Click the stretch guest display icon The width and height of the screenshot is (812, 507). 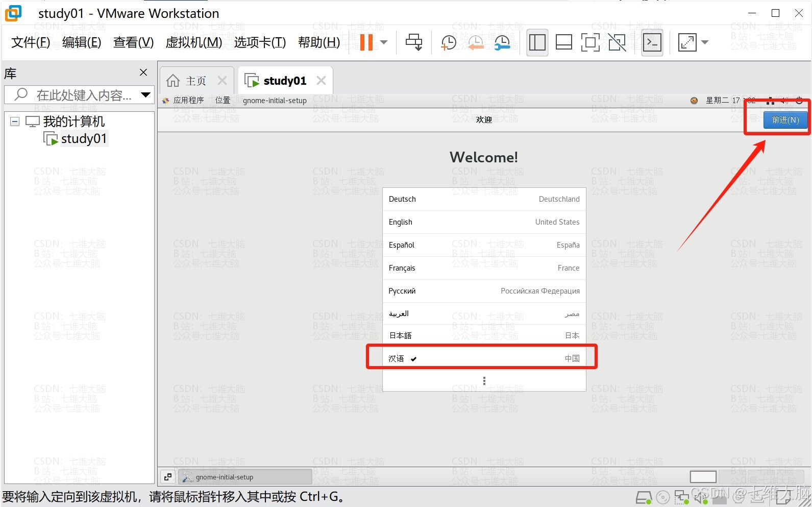687,42
